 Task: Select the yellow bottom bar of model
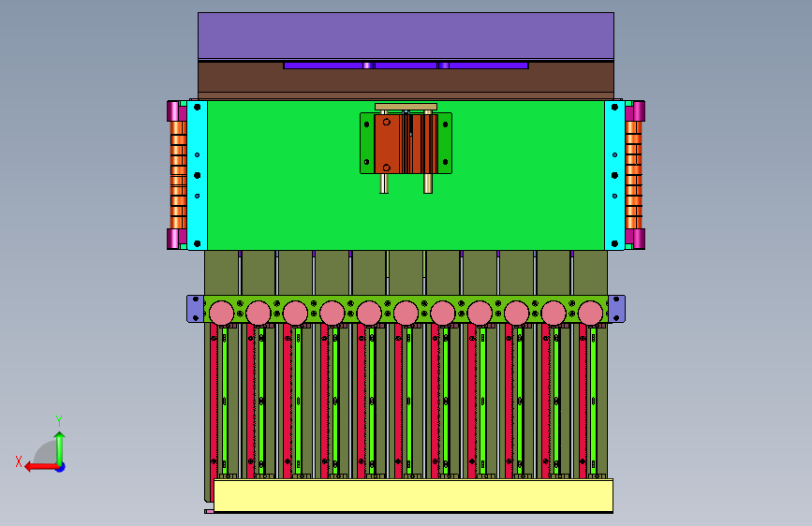pos(413,495)
